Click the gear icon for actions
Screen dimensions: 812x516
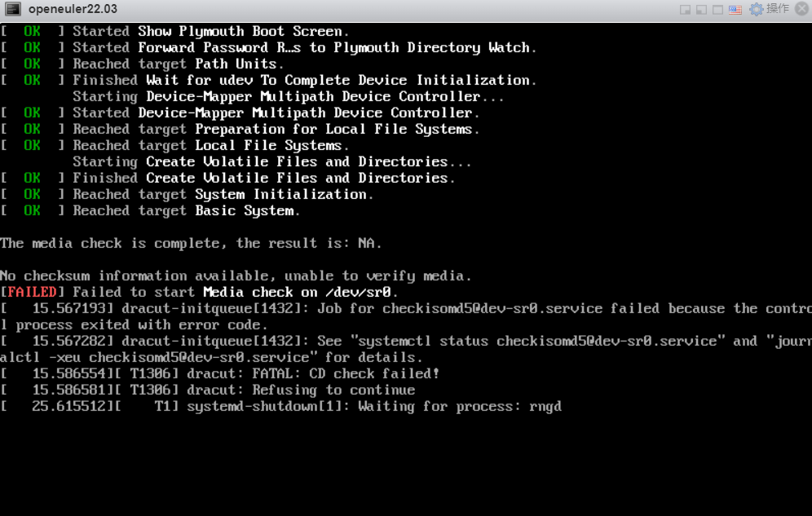click(757, 9)
